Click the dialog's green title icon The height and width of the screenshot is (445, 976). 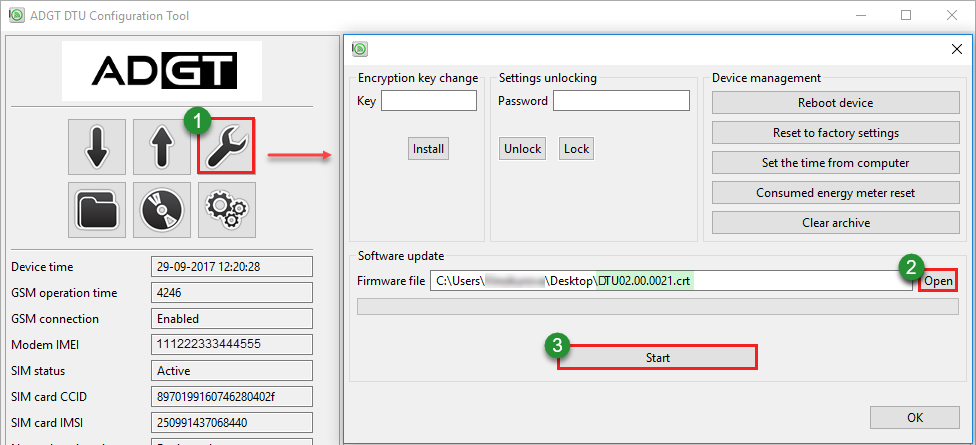(x=360, y=49)
